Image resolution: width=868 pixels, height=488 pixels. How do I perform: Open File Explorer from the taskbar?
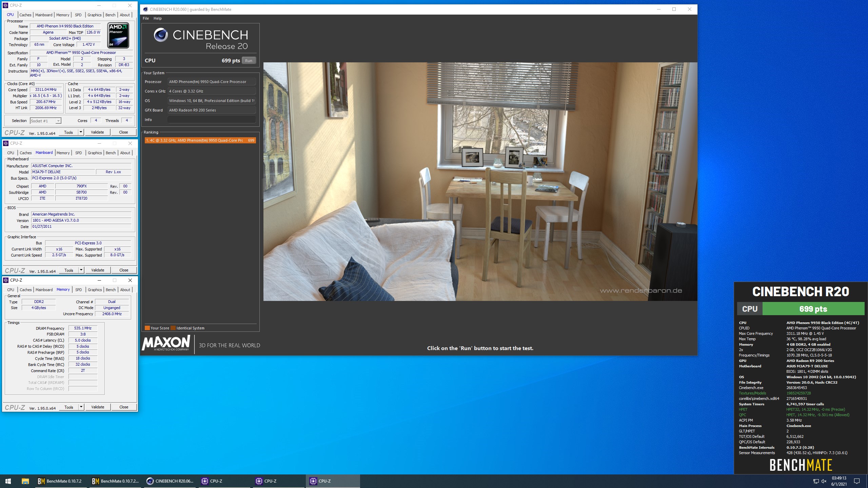point(25,481)
